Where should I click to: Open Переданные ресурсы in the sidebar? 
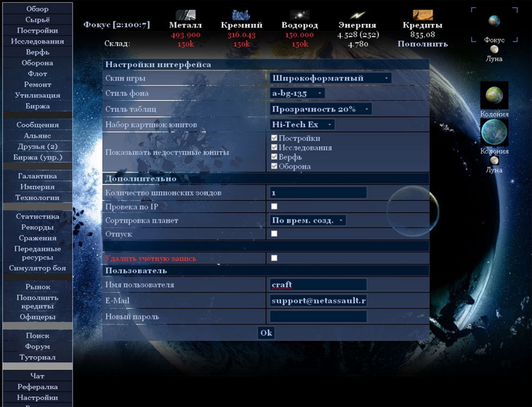coord(38,253)
